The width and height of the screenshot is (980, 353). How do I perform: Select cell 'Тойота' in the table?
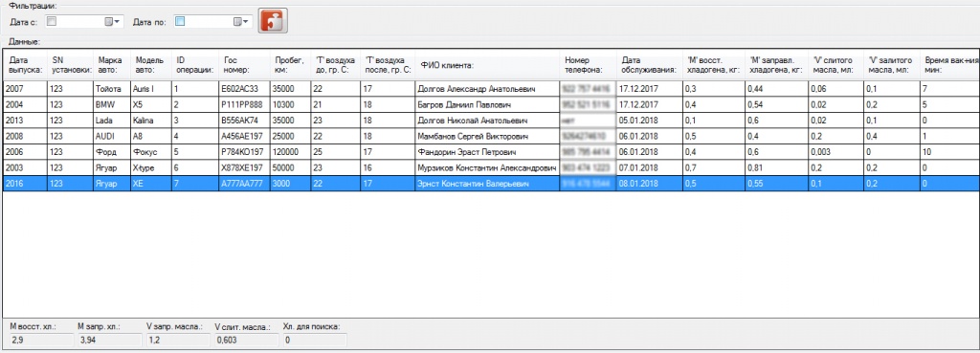tap(112, 89)
